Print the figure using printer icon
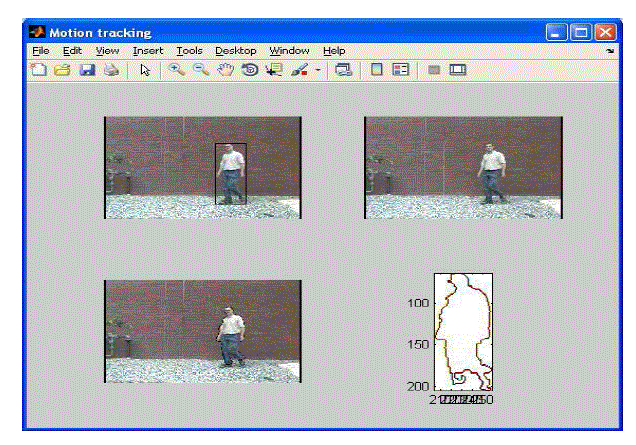The height and width of the screenshot is (445, 636). pyautogui.click(x=111, y=70)
